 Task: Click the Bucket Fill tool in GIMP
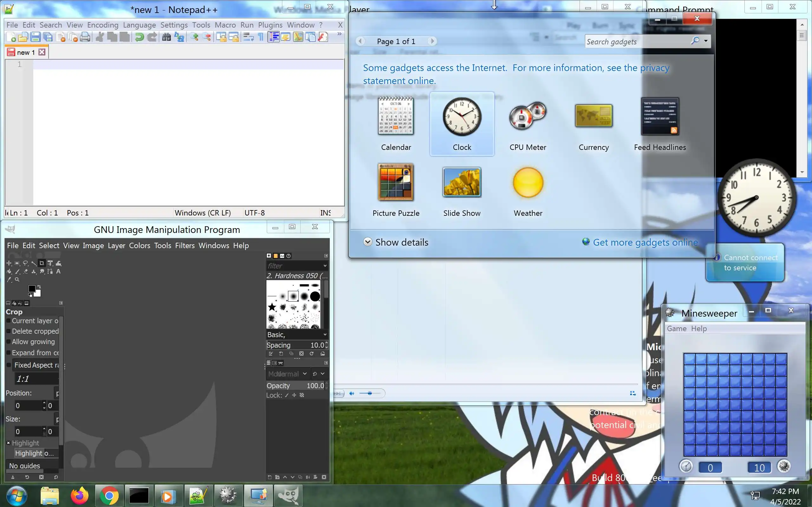click(x=9, y=271)
